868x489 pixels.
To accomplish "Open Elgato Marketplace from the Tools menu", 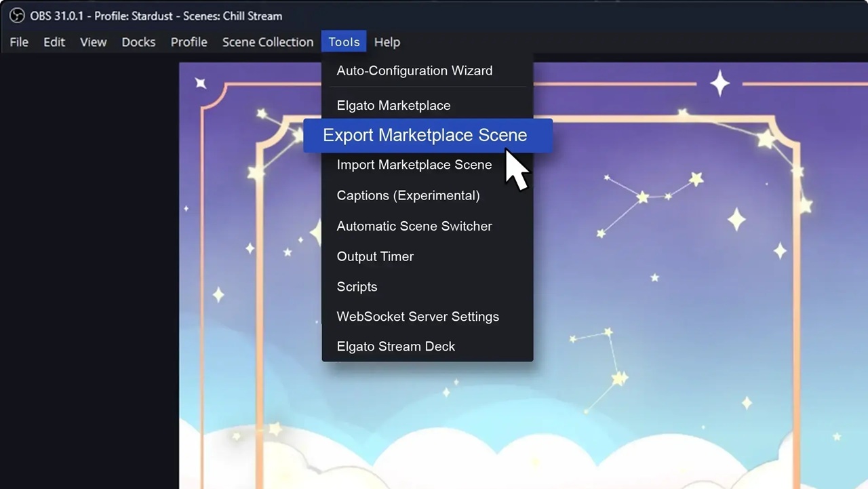I will point(393,106).
